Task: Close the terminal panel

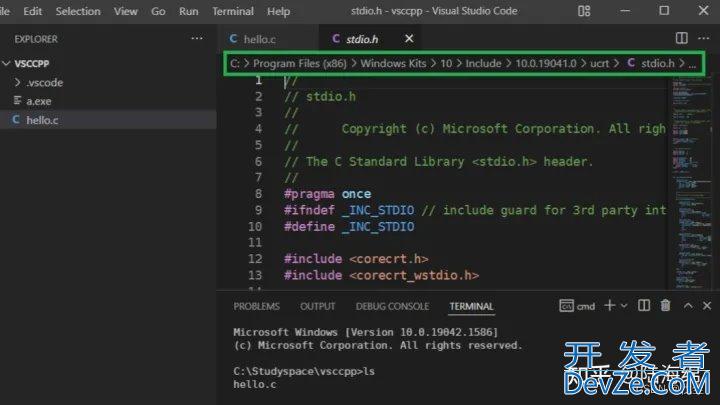Action: [x=707, y=305]
